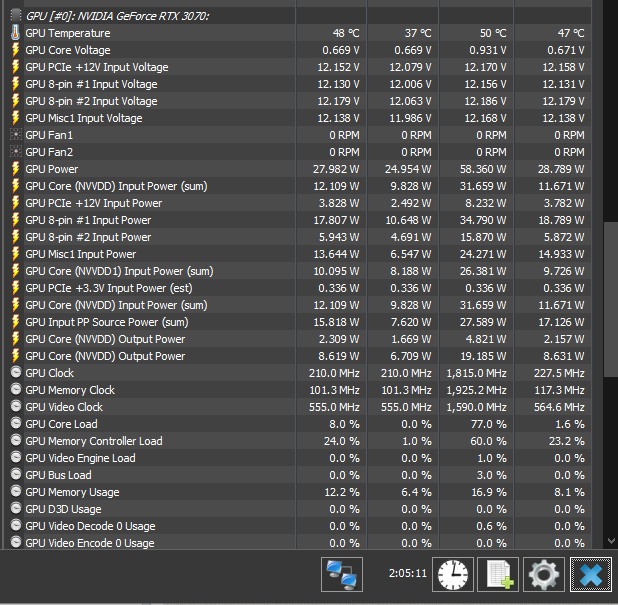The width and height of the screenshot is (618, 605).
Task: Click lightning icon beside GPU PCIe +3.3V Input Power
Action: click(15, 288)
